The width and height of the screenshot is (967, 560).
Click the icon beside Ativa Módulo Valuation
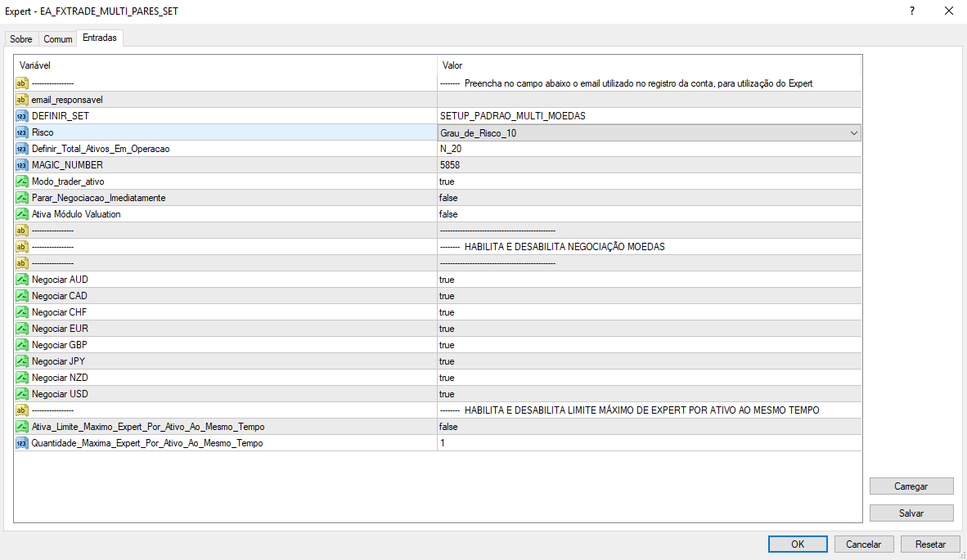tap(22, 214)
